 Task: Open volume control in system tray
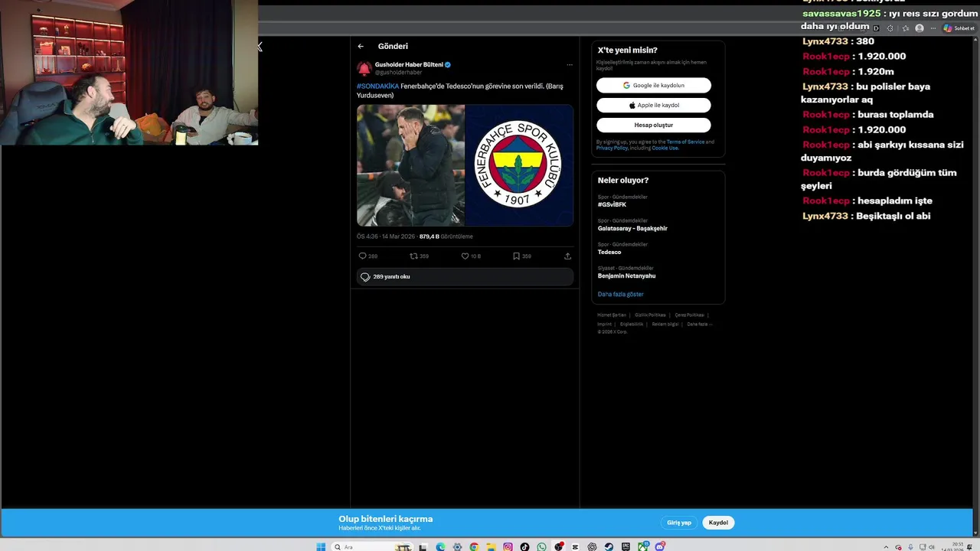click(x=932, y=547)
